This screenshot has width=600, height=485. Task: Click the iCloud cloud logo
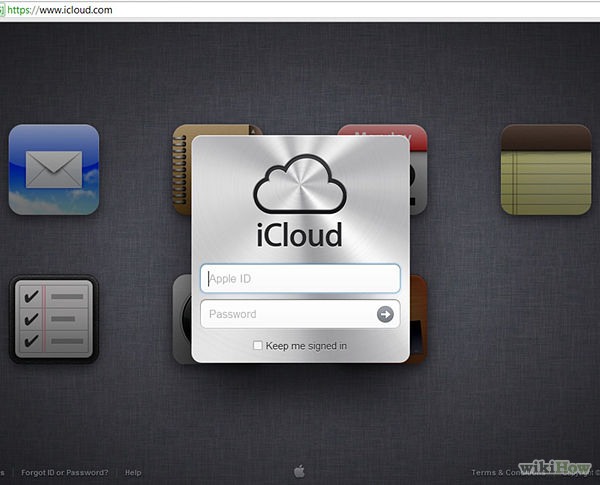[300, 184]
